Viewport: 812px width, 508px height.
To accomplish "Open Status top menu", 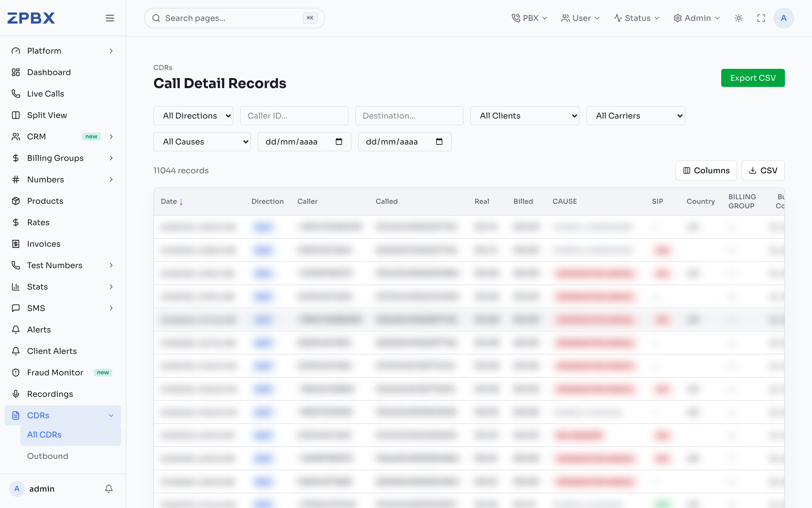I will point(637,18).
